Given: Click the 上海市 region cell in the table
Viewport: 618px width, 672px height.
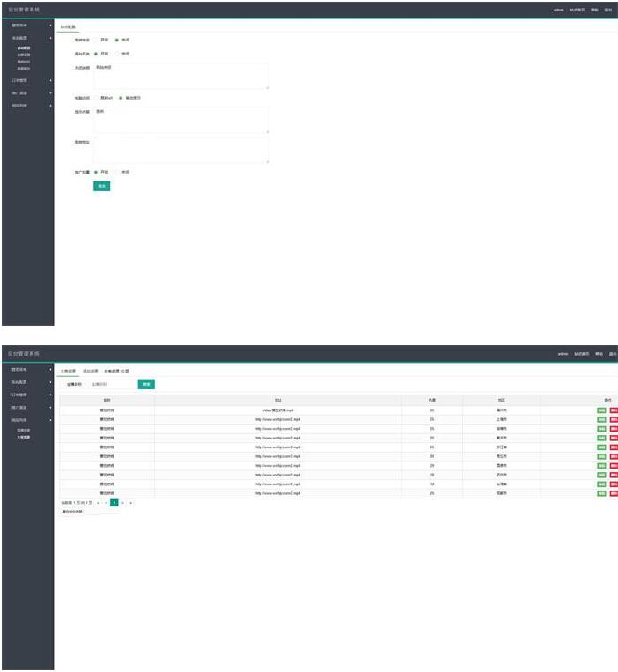Looking at the screenshot, I should pos(502,419).
